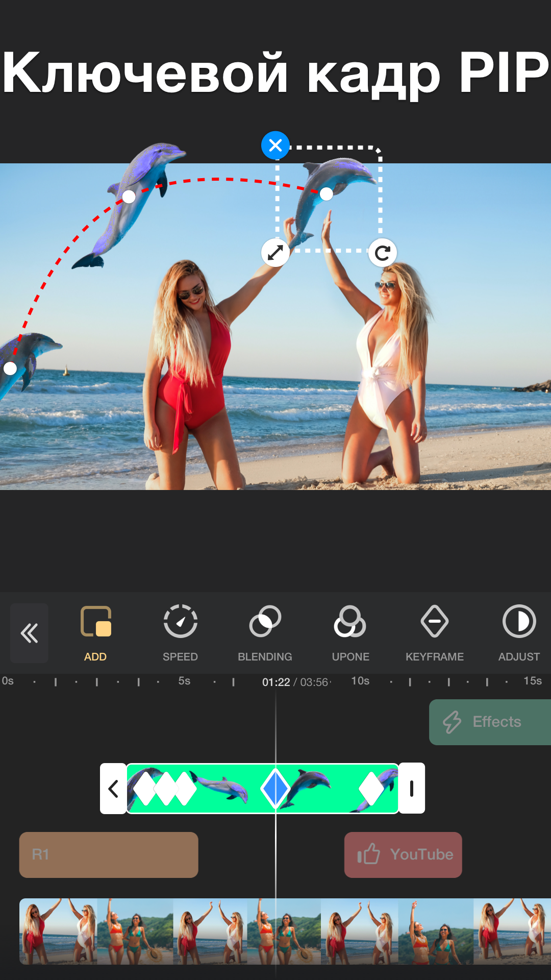This screenshot has width=551, height=980.
Task: Tap the 5s mark on the time ruler
Action: point(184,681)
